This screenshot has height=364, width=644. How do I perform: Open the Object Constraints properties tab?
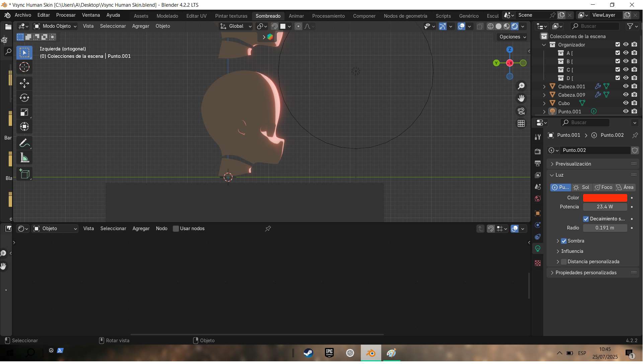tap(539, 237)
